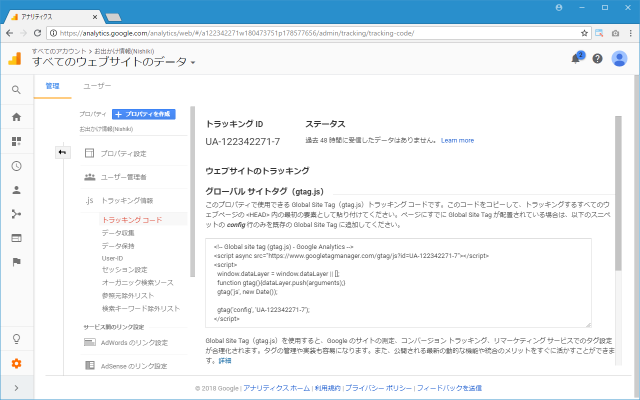Collapse the トラッキング情報 section

pyautogui.click(x=127, y=201)
